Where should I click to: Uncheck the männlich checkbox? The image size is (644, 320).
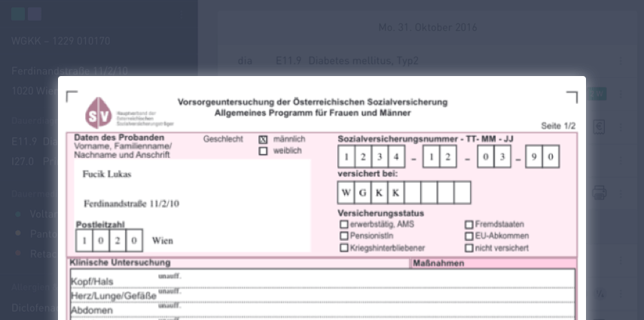[264, 139]
